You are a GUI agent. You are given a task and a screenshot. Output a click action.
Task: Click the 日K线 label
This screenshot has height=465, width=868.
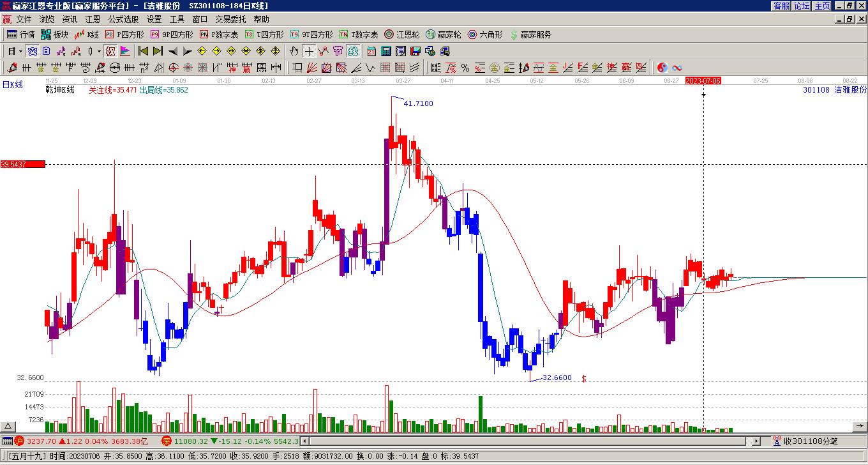click(13, 84)
